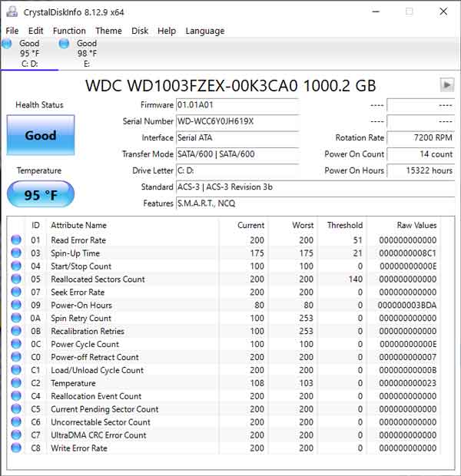The image size is (461, 476).
Task: Open the Language menu
Action: (205, 31)
